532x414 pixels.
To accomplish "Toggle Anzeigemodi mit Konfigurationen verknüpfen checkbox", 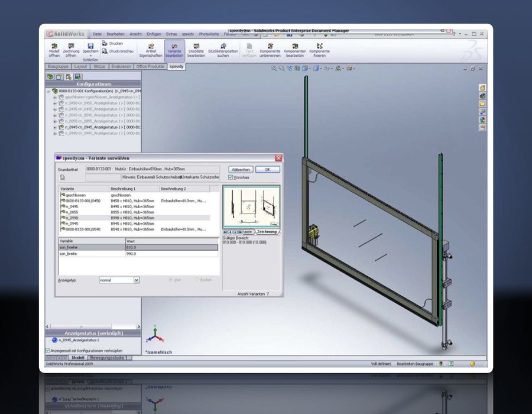I will [x=47, y=351].
